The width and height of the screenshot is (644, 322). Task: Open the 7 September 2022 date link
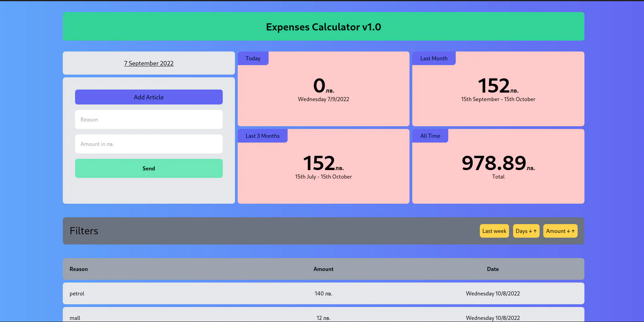click(149, 63)
